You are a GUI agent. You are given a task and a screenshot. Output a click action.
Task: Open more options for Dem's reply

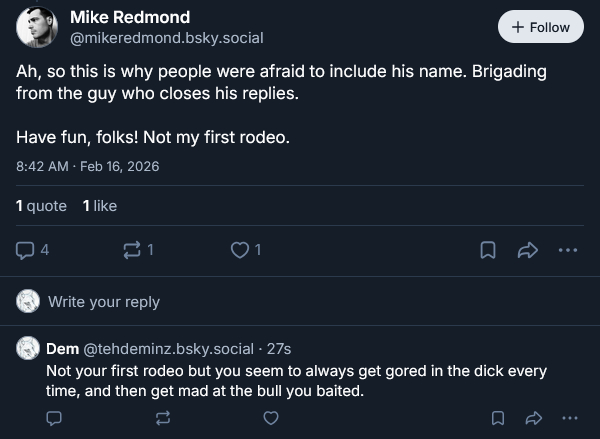click(570, 417)
